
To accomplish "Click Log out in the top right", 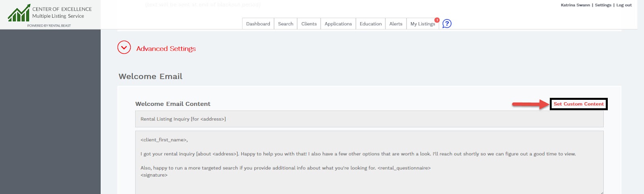I will click(x=624, y=5).
